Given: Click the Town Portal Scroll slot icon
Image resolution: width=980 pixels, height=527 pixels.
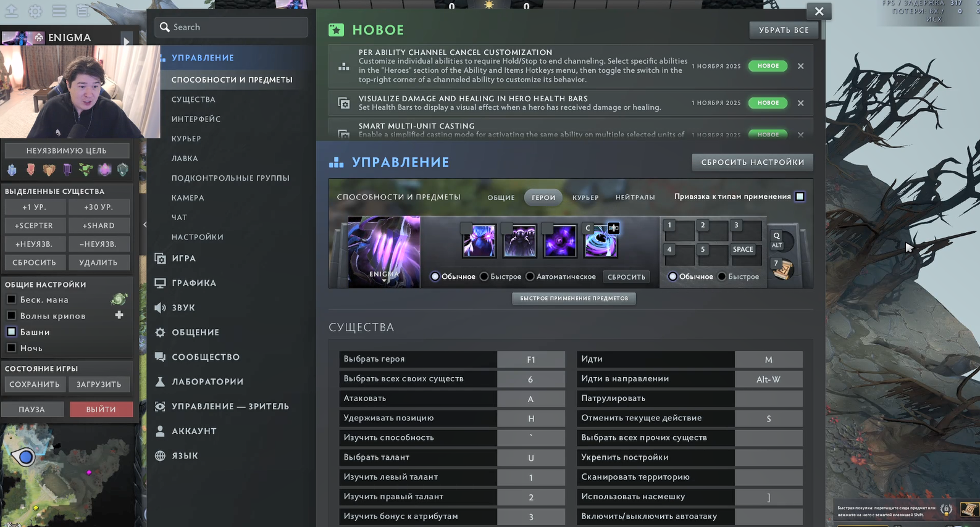Looking at the screenshot, I should [x=782, y=269].
